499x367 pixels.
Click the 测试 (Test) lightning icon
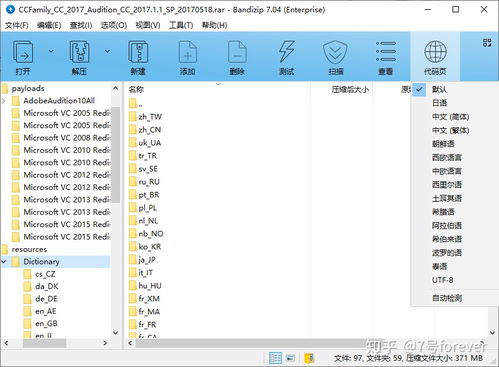[x=286, y=52]
